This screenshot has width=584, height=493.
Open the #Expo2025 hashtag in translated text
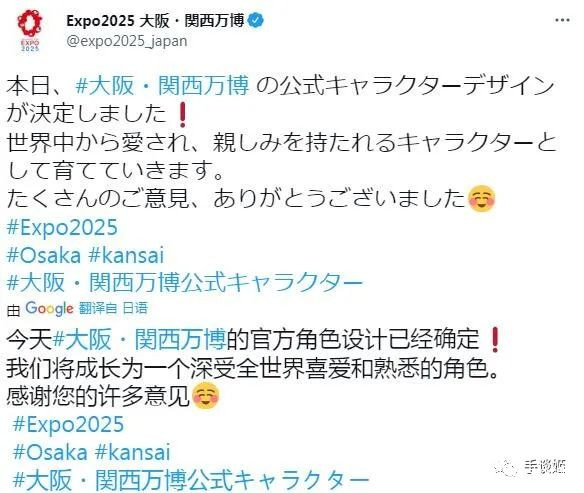[68, 424]
